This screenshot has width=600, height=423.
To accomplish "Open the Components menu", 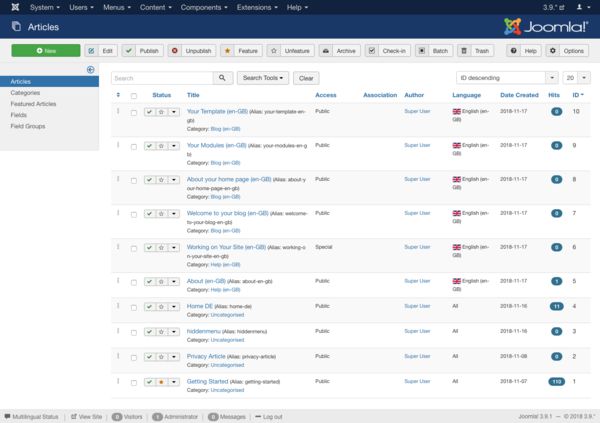I will point(204,7).
